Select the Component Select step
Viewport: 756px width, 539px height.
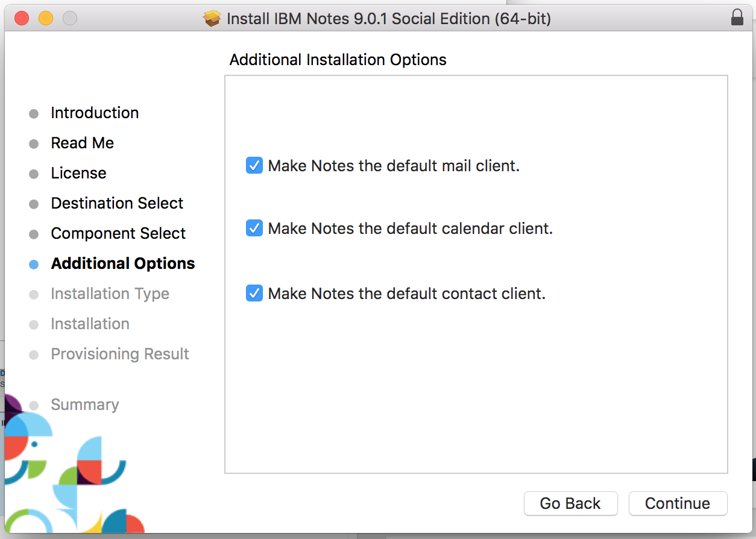pyautogui.click(x=118, y=233)
